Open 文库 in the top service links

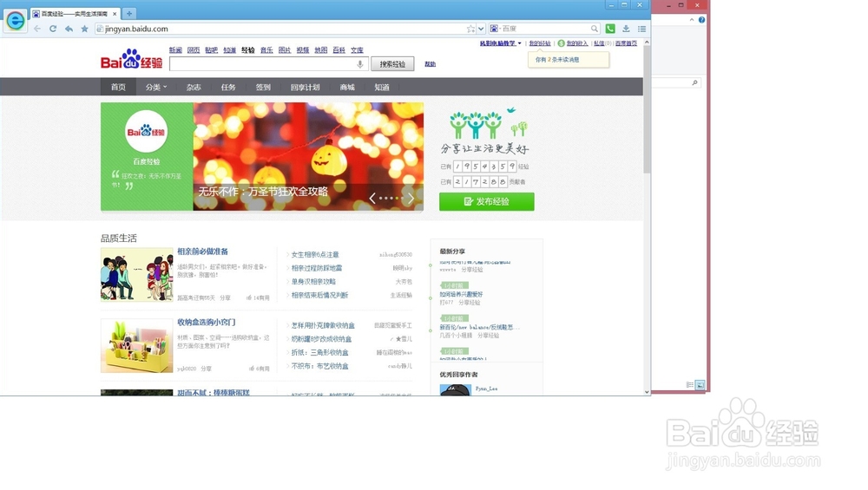point(357,49)
